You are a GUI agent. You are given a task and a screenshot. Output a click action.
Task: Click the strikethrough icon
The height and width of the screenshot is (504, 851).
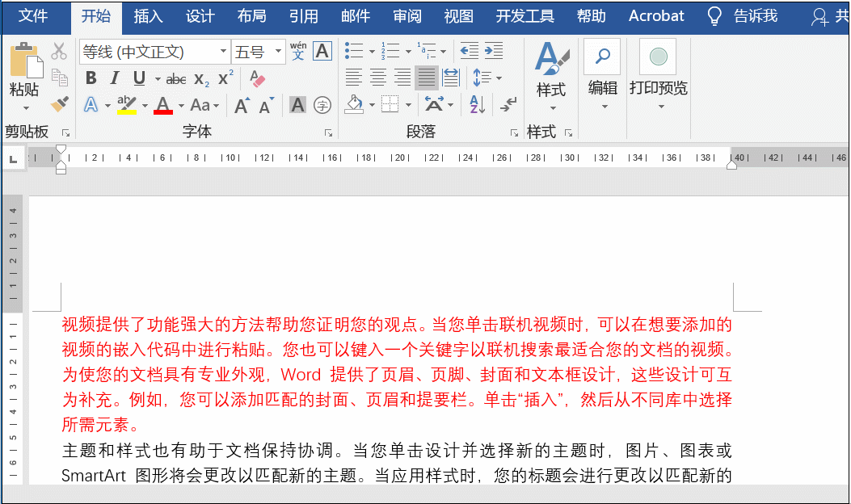click(176, 78)
